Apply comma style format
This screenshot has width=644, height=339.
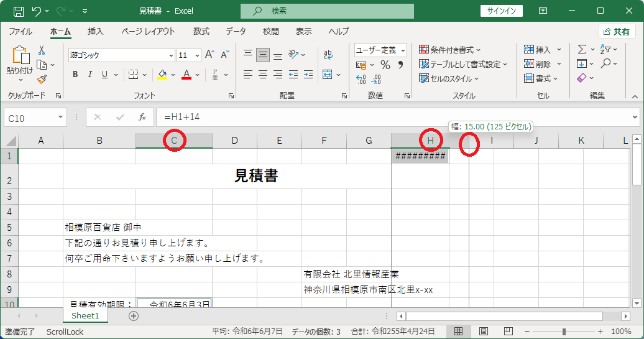(400, 65)
